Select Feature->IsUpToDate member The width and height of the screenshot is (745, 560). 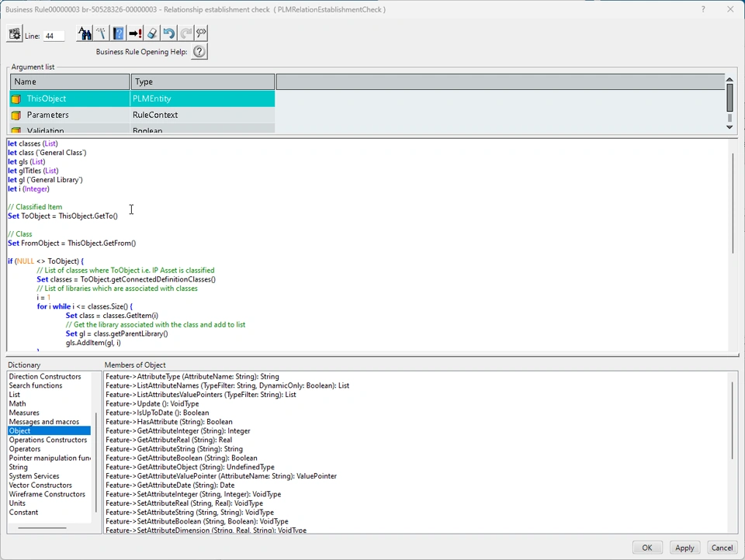coord(157,413)
